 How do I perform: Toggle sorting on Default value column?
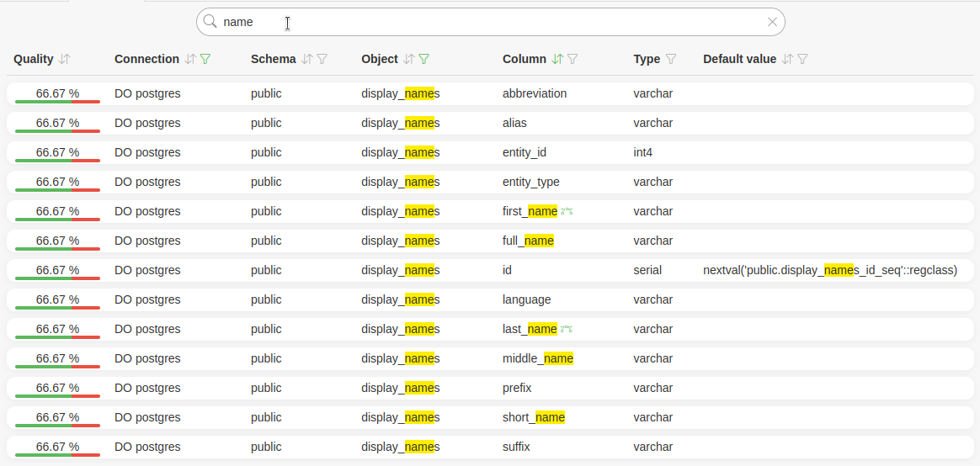[787, 60]
